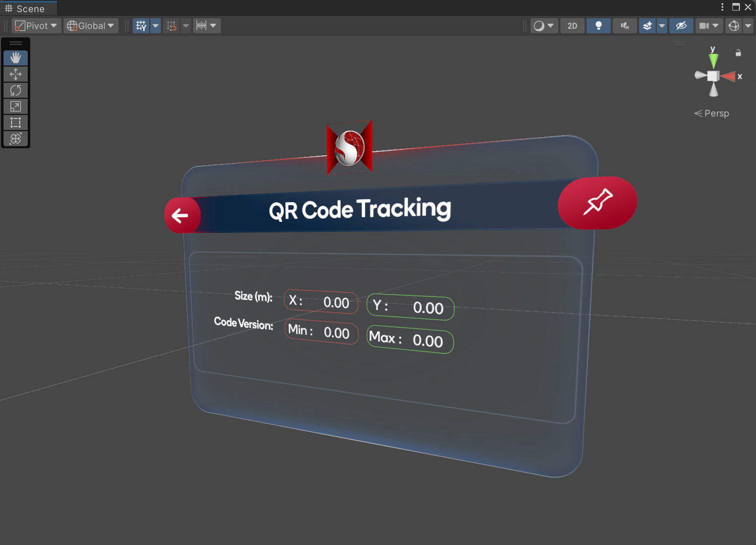
Task: Click the Persp projection label
Action: 712,113
